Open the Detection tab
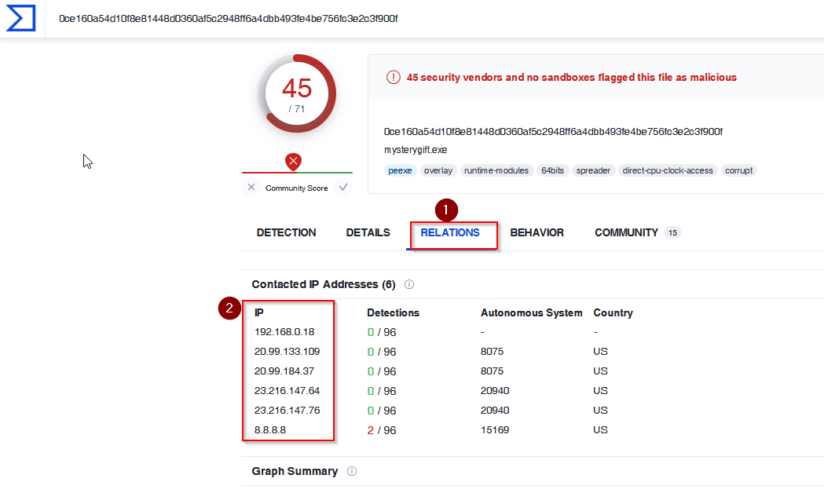Image resolution: width=824 pixels, height=504 pixels. [287, 232]
